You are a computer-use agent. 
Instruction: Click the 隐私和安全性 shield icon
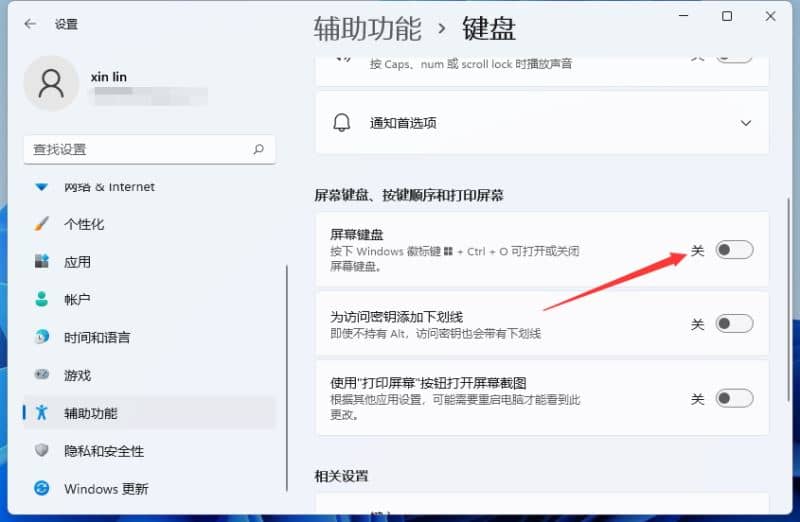pyautogui.click(x=42, y=451)
